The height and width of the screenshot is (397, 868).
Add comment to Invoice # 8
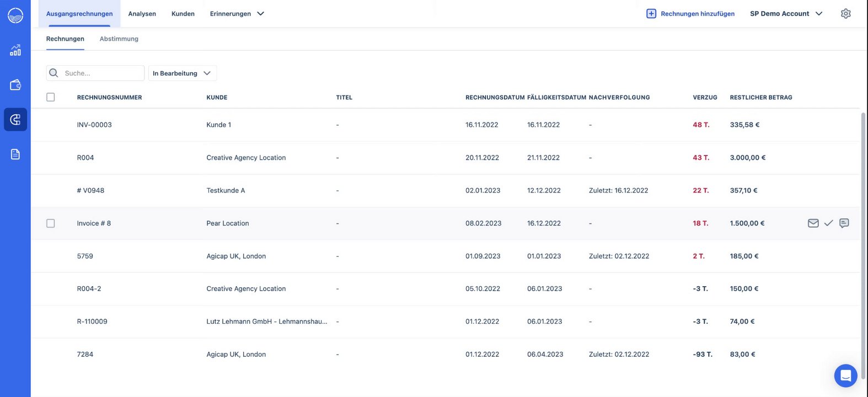[x=844, y=223]
